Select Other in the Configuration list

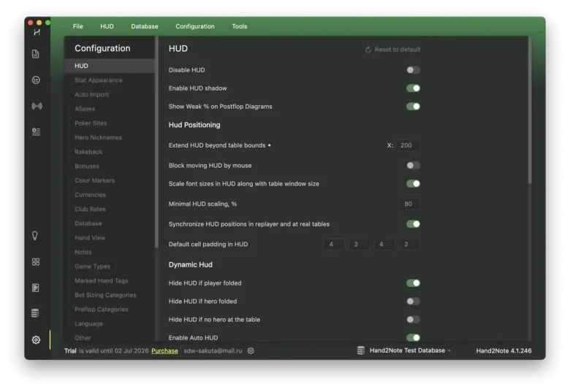[110, 338]
